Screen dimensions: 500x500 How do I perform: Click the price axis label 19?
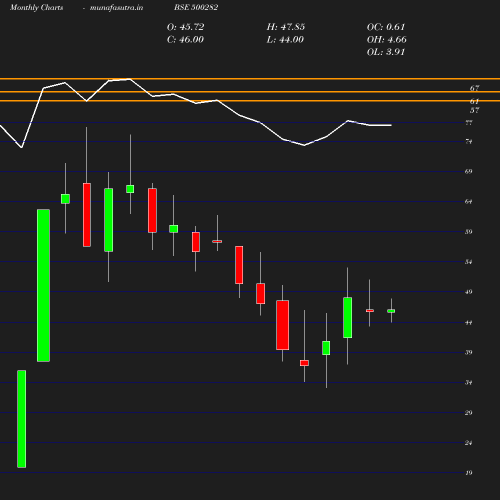(x=469, y=473)
